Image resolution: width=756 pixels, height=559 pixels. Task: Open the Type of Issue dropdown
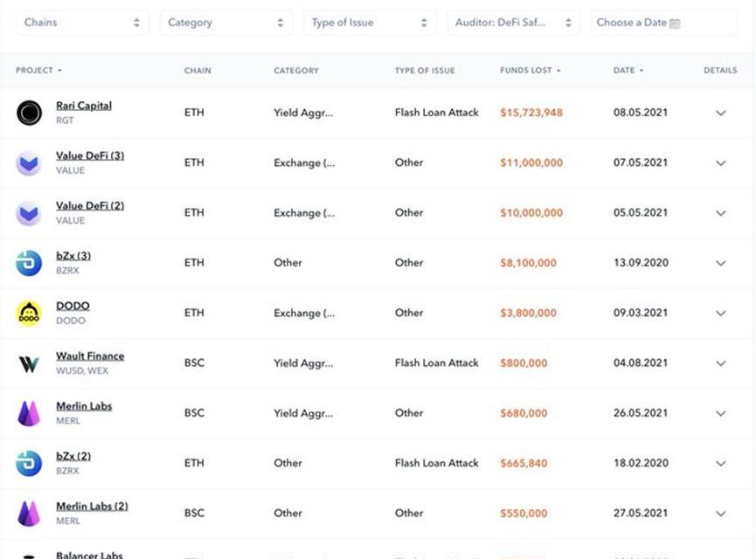pyautogui.click(x=370, y=23)
